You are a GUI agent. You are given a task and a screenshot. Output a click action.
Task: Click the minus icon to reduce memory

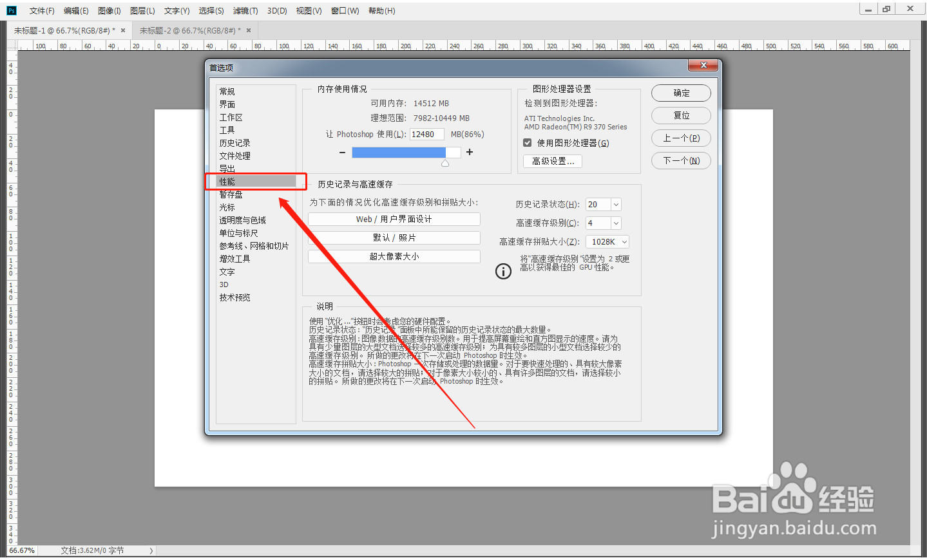(x=341, y=153)
